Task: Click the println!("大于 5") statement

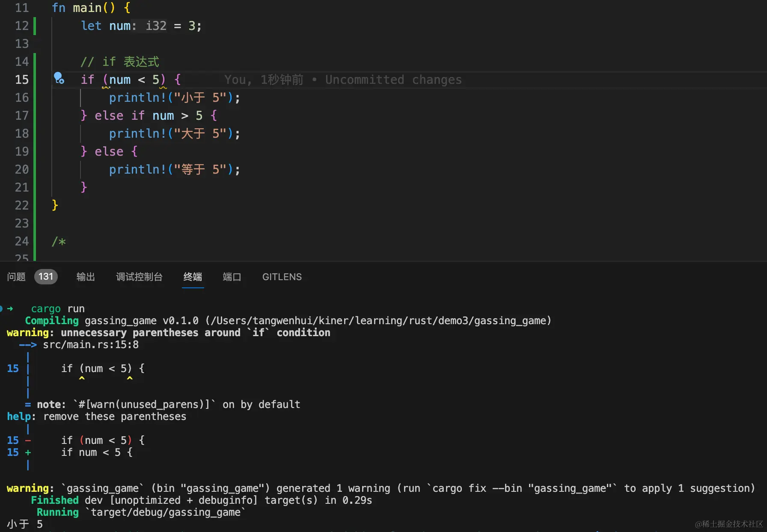Action: click(x=175, y=133)
